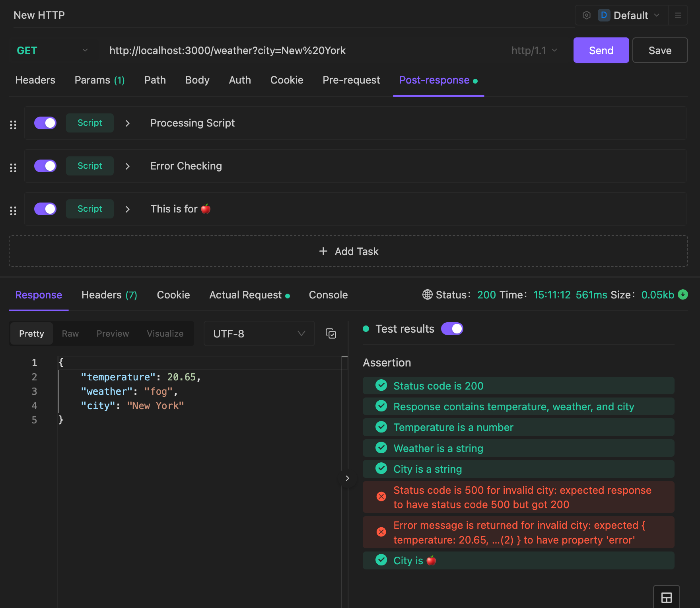Collapse the response panel with the divider arrow
The width and height of the screenshot is (700, 608).
tap(348, 478)
